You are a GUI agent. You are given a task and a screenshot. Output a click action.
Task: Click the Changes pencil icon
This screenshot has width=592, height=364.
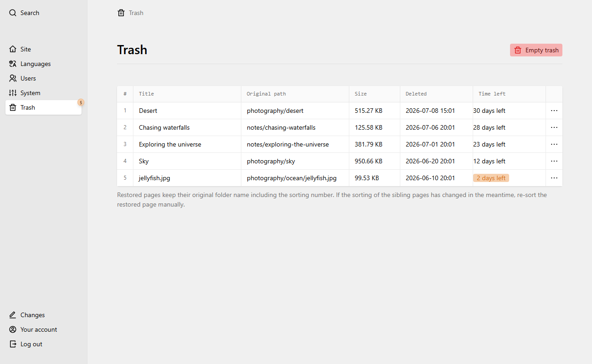(x=13, y=315)
